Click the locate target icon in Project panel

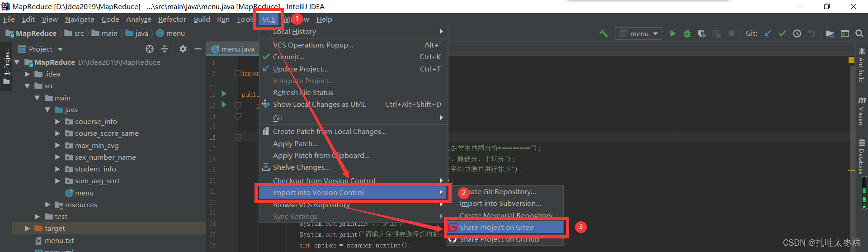[x=150, y=49]
